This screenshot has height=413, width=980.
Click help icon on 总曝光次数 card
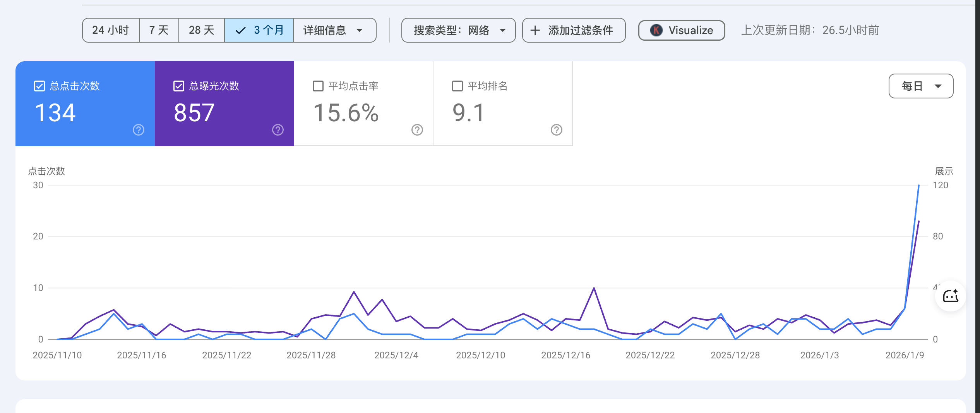coord(278,130)
